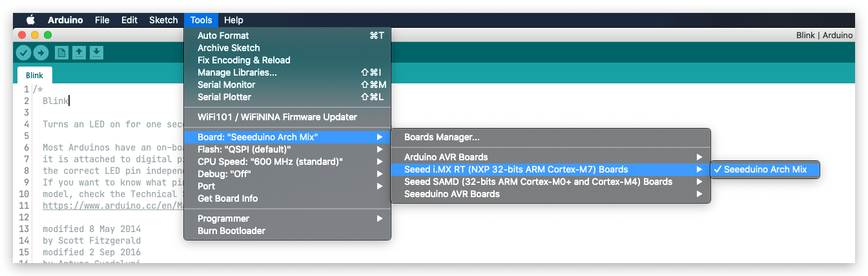Open the File menu
This screenshot has height=276, width=868.
point(102,20)
